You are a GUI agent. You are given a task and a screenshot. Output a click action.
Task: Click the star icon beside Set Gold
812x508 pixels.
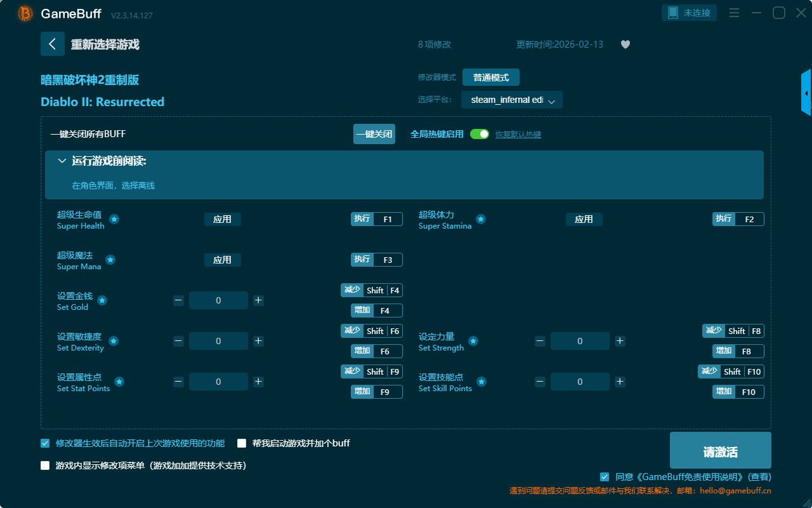(102, 300)
